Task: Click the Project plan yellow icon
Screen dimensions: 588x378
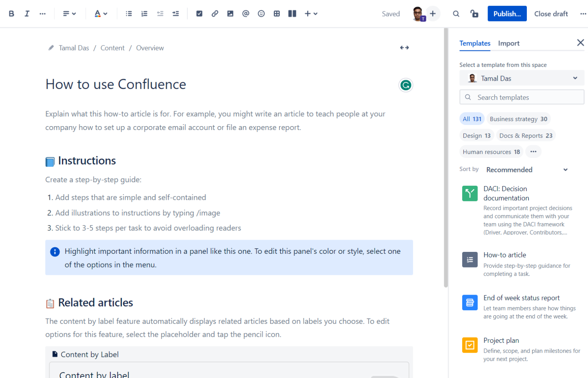Action: click(x=470, y=345)
